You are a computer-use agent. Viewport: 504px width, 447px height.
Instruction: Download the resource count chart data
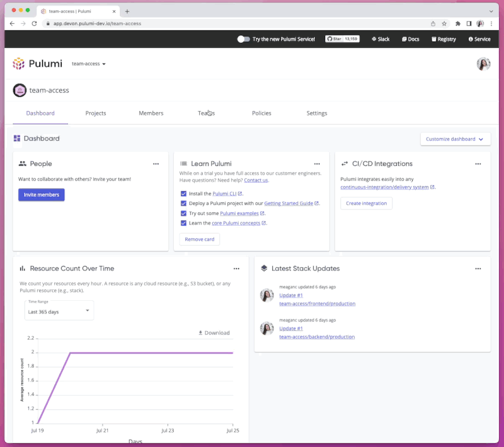click(214, 333)
